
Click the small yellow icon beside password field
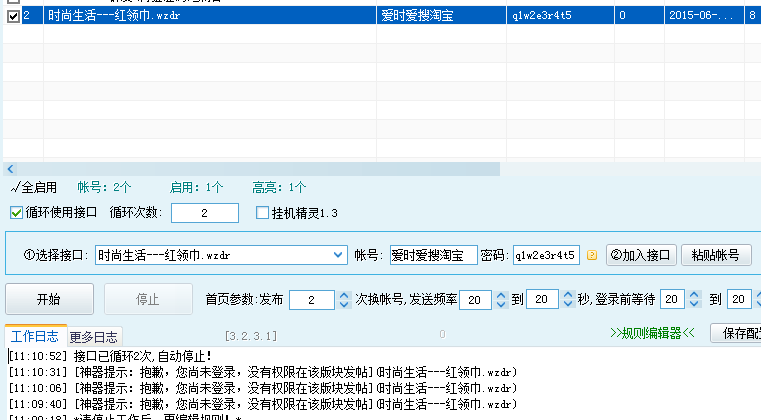click(592, 255)
